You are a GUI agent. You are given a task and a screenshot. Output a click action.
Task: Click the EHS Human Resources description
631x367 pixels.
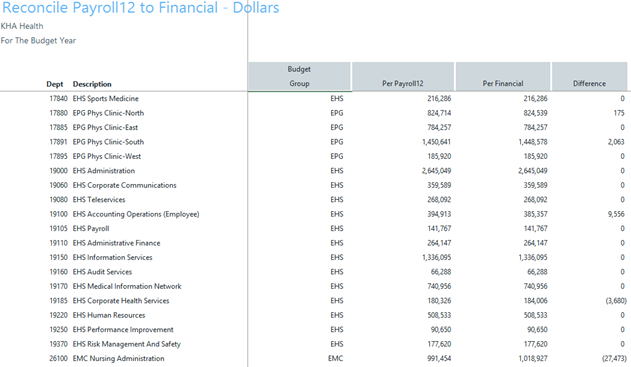pos(109,315)
